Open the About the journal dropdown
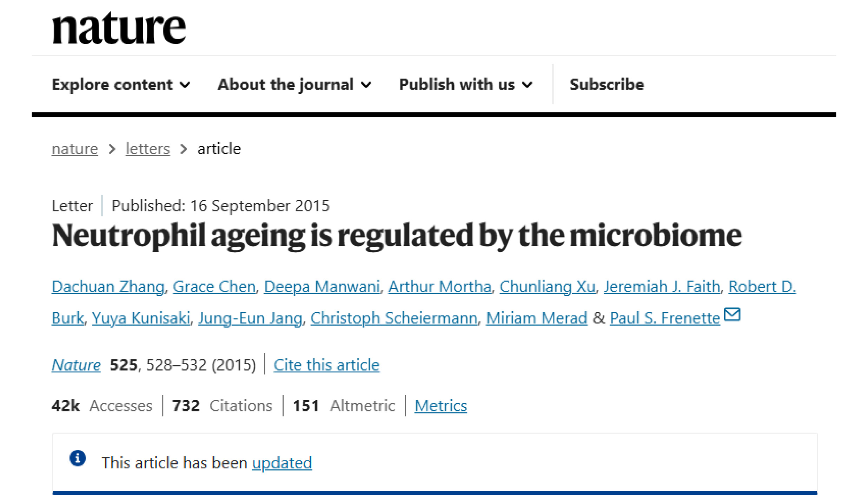The height and width of the screenshot is (502, 868). (x=294, y=85)
